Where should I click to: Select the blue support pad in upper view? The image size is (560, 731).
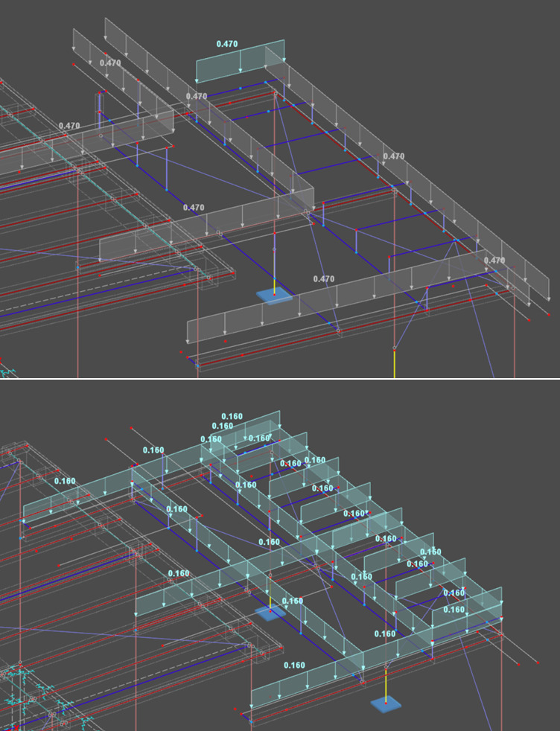tap(273, 296)
